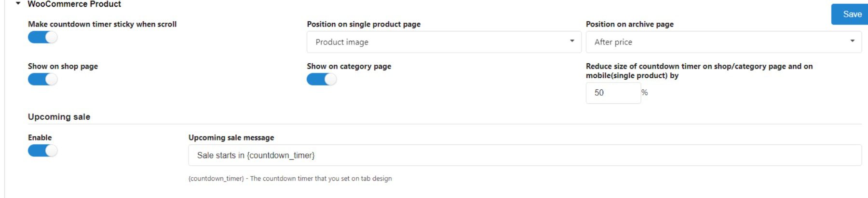Click the Upcoming sale heading
This screenshot has width=868, height=198.
(x=59, y=117)
